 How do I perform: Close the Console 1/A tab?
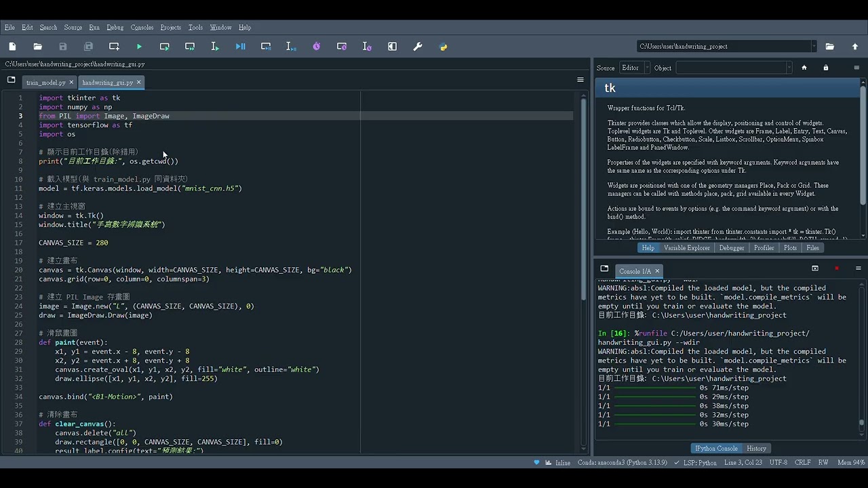click(657, 271)
